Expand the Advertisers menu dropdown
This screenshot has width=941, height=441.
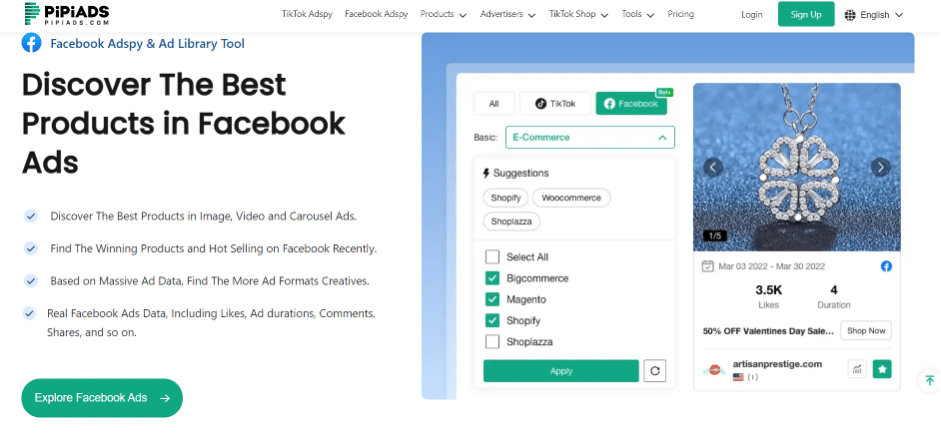point(508,14)
